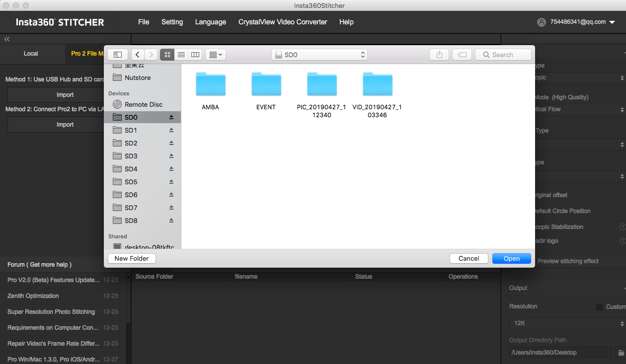The image size is (626, 364).
Task: Open the SD0 location path popup
Action: click(319, 55)
